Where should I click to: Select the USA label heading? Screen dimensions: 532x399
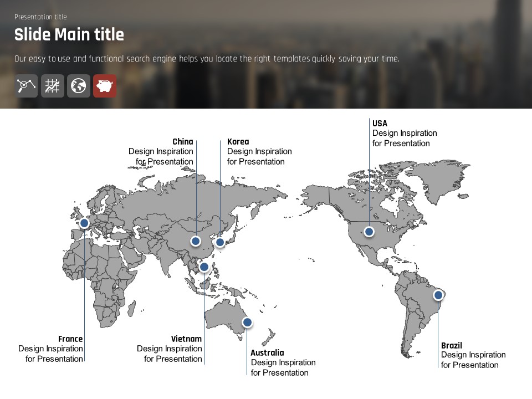(380, 124)
